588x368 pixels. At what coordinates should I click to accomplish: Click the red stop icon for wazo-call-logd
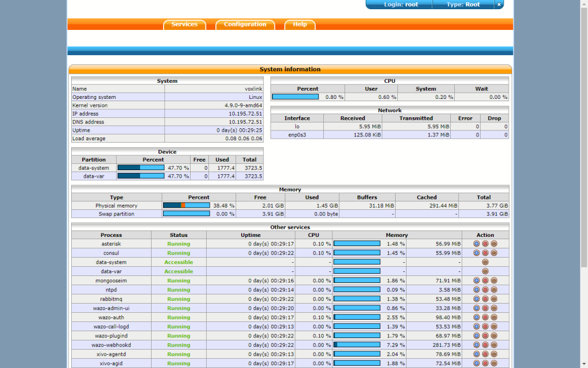(485, 327)
